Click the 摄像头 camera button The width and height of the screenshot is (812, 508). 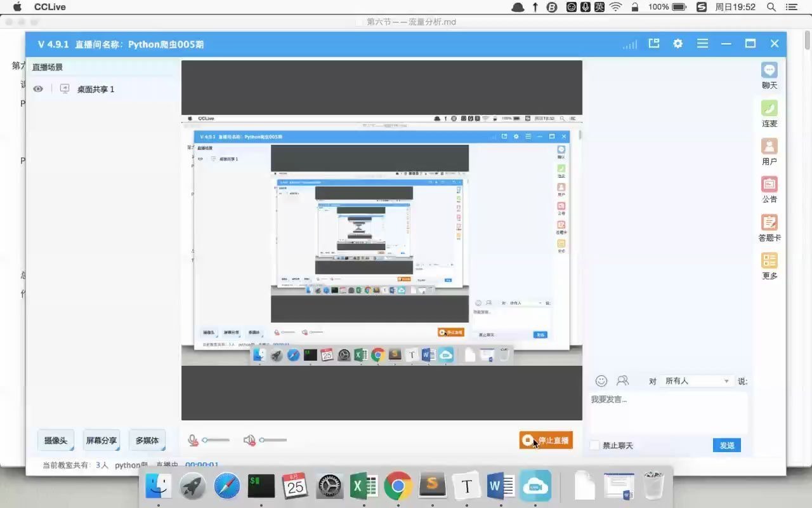click(56, 440)
